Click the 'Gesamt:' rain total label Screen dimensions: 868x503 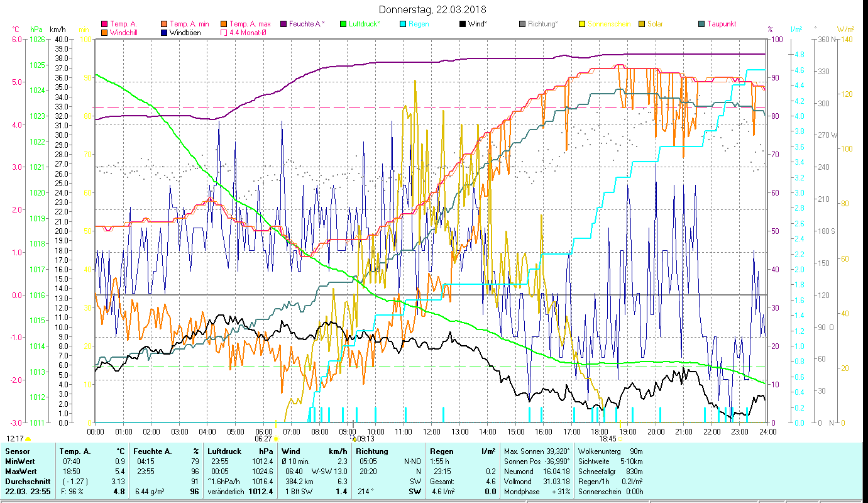(x=442, y=482)
